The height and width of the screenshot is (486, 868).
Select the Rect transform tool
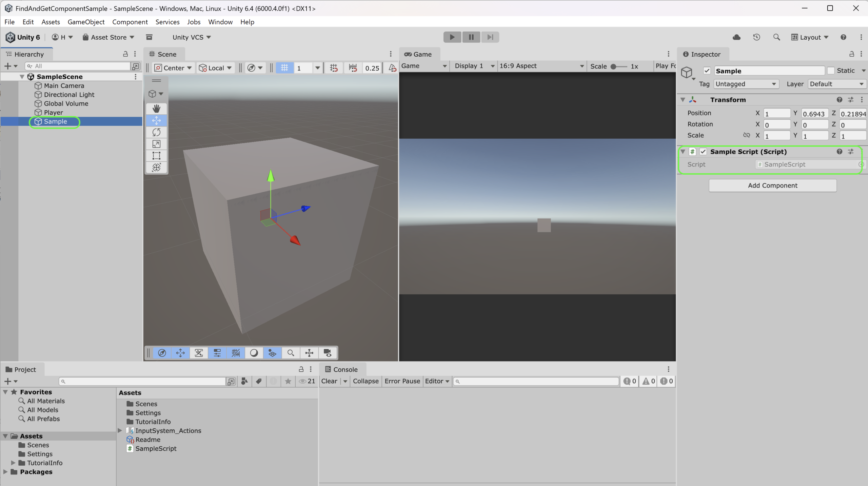[156, 156]
